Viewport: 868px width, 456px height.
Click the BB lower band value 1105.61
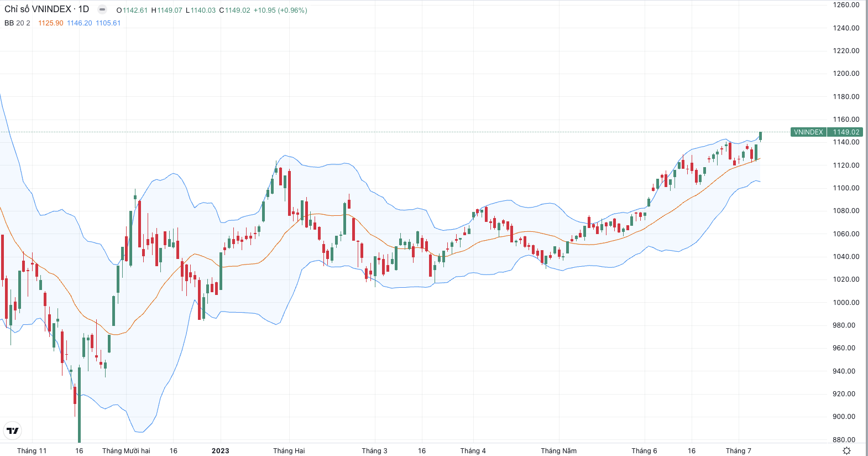click(x=108, y=23)
